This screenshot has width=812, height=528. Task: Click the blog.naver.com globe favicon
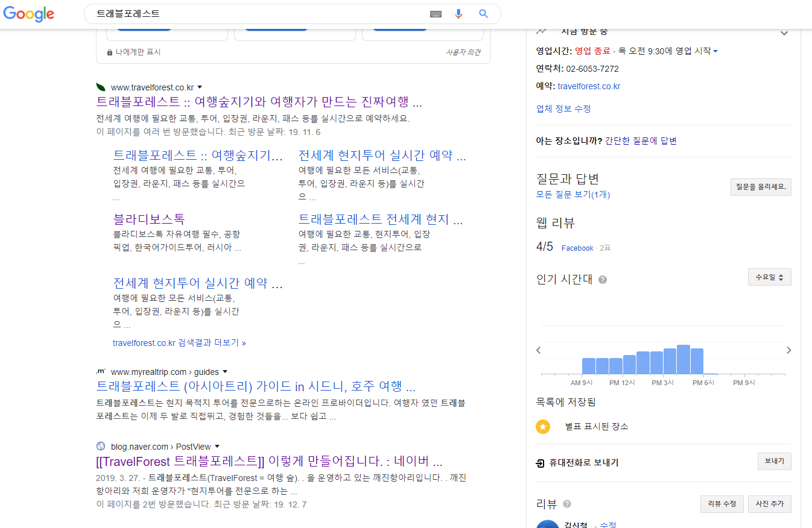click(x=101, y=447)
